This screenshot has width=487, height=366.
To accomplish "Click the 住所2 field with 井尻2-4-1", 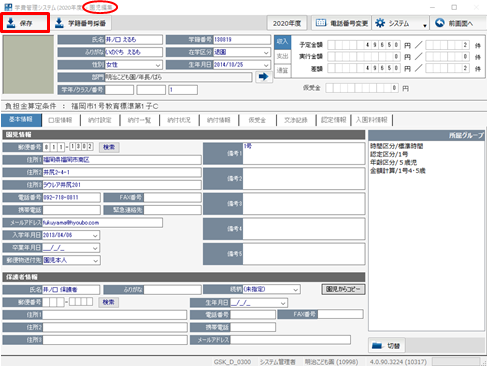I will (122, 172).
